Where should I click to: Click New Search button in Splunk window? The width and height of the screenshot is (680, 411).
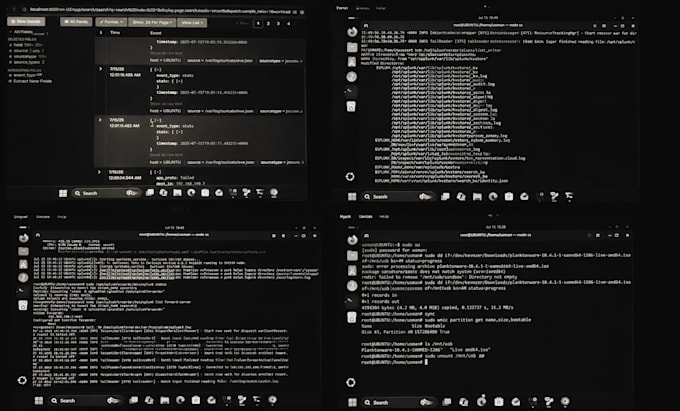point(26,21)
